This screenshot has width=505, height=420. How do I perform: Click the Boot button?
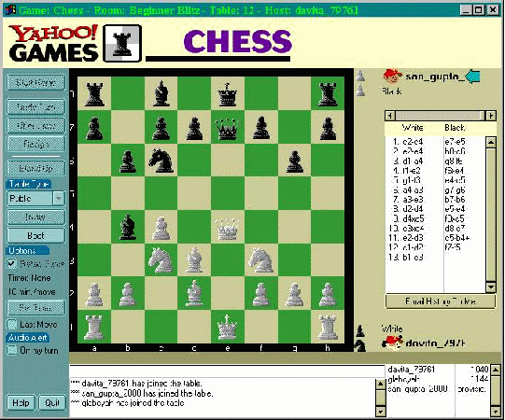click(x=35, y=235)
